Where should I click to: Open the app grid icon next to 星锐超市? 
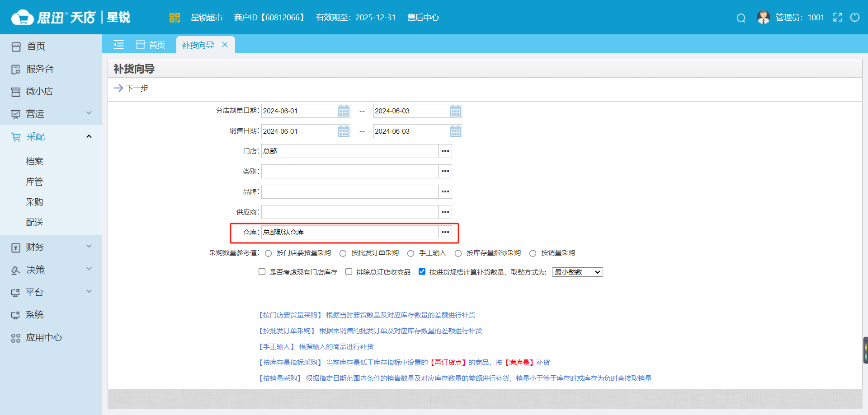click(175, 17)
